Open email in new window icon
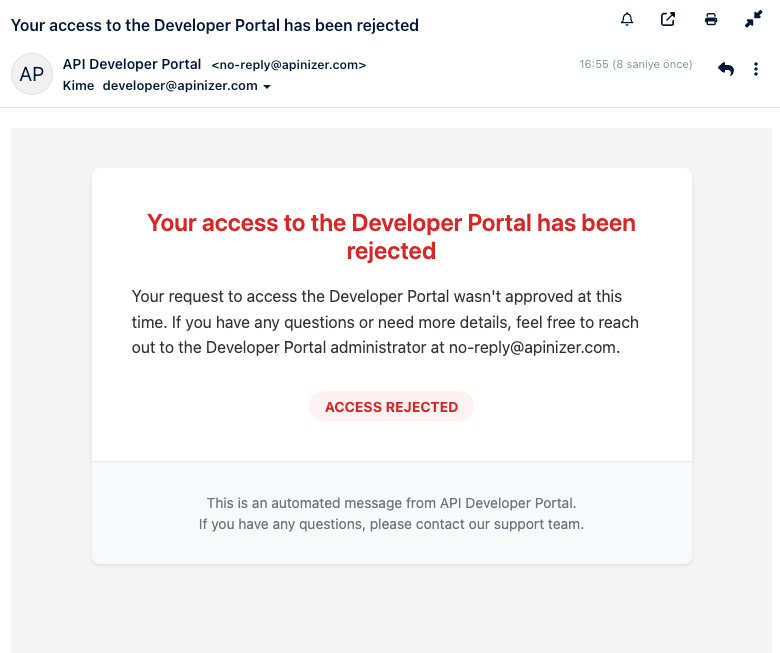Viewport: 780px width, 653px height. click(668, 19)
